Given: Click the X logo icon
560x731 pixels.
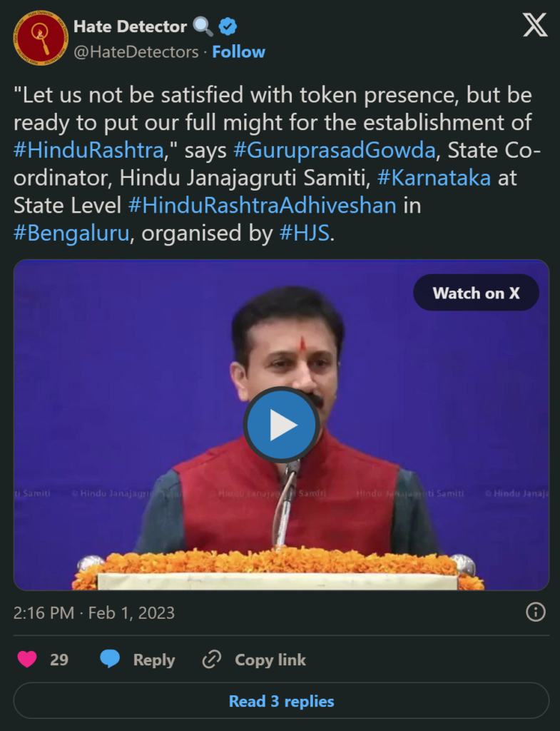Looking at the screenshot, I should coord(535,25).
